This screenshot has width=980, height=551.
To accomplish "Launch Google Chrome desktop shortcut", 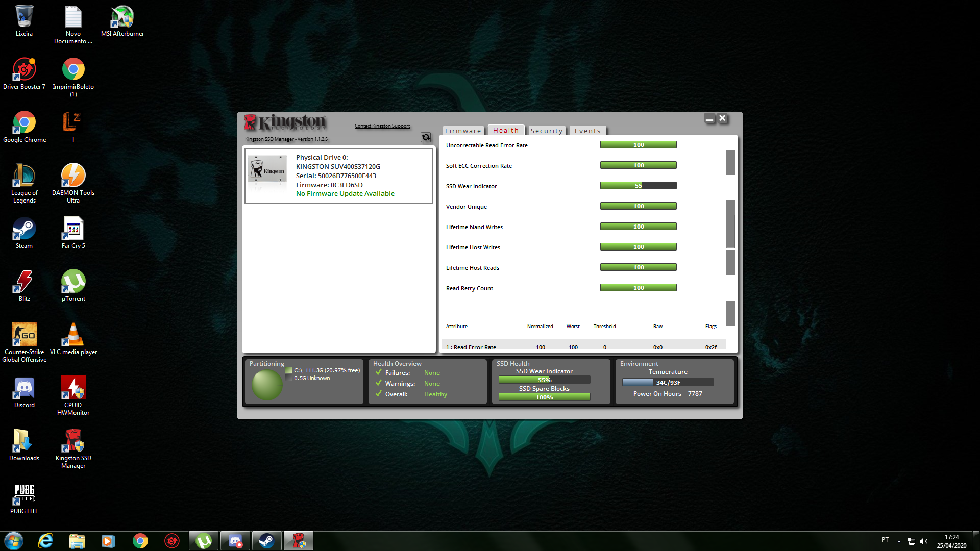I will (24, 127).
